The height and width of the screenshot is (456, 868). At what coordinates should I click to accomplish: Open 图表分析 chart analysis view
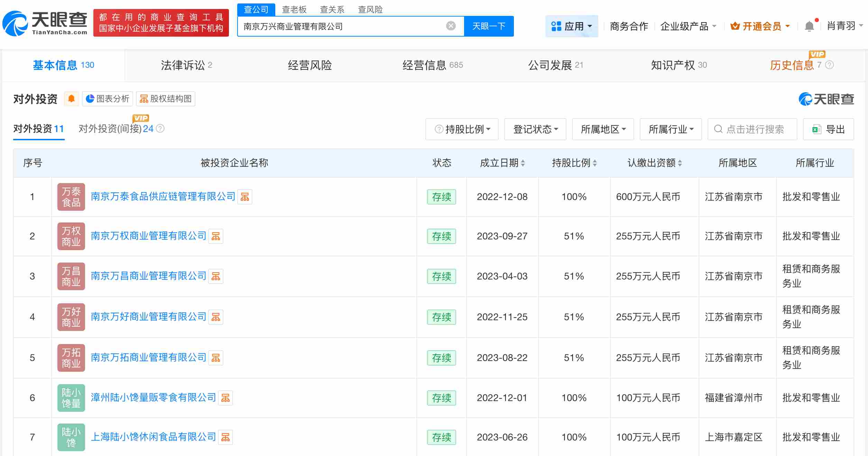[107, 99]
